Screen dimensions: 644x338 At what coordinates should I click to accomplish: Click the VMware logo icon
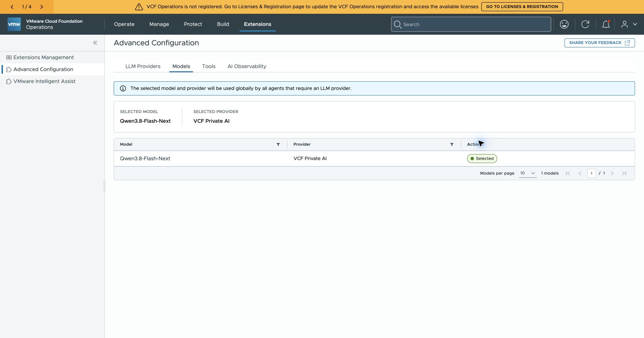[14, 24]
